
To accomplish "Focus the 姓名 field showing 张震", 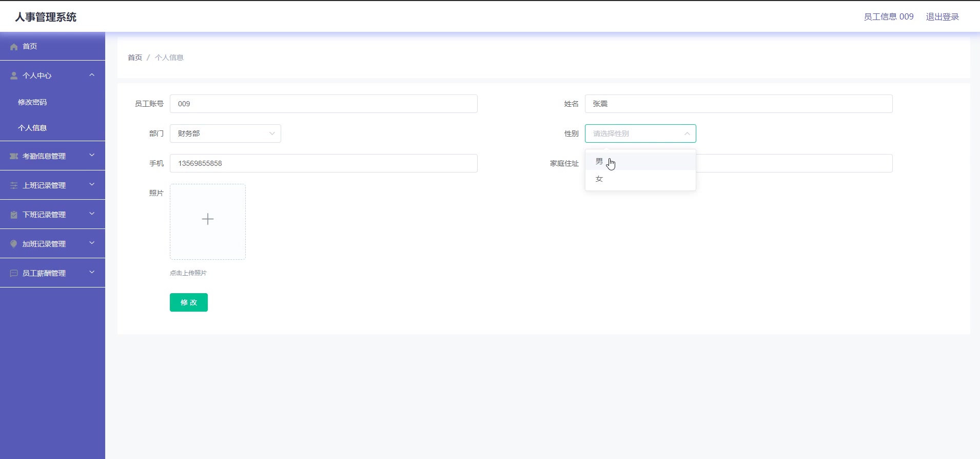I will coord(739,104).
